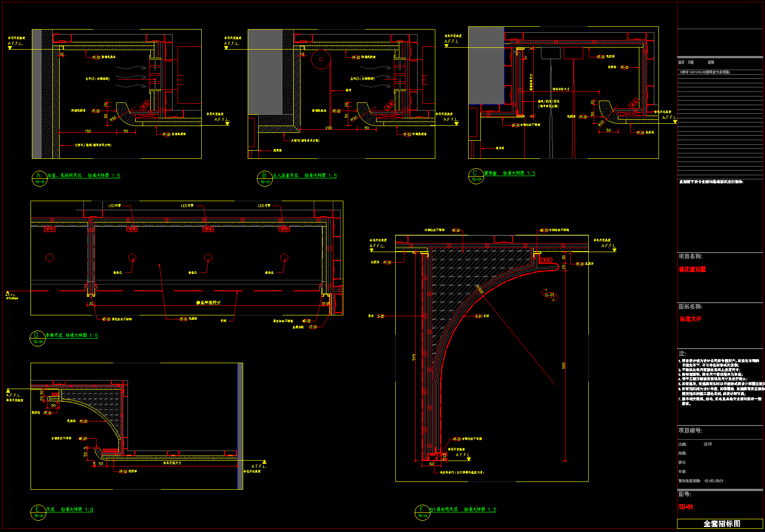
Task: Select detail bubble D symbol
Action: pyautogui.click(x=37, y=338)
